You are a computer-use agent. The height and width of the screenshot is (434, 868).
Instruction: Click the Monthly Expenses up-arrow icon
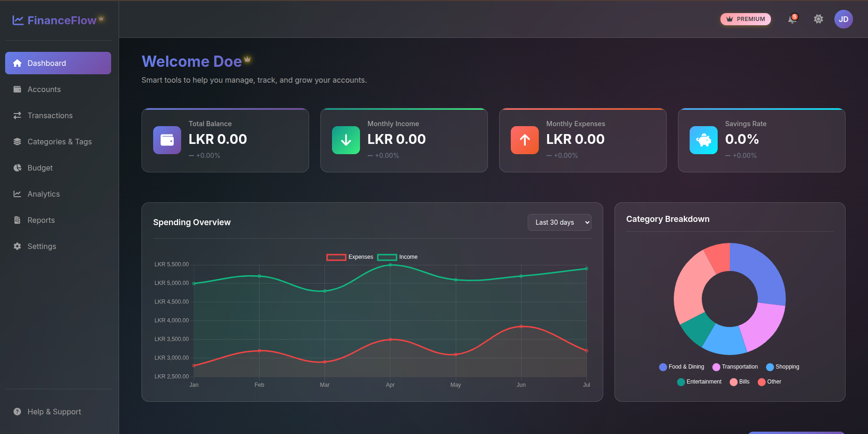[525, 140]
